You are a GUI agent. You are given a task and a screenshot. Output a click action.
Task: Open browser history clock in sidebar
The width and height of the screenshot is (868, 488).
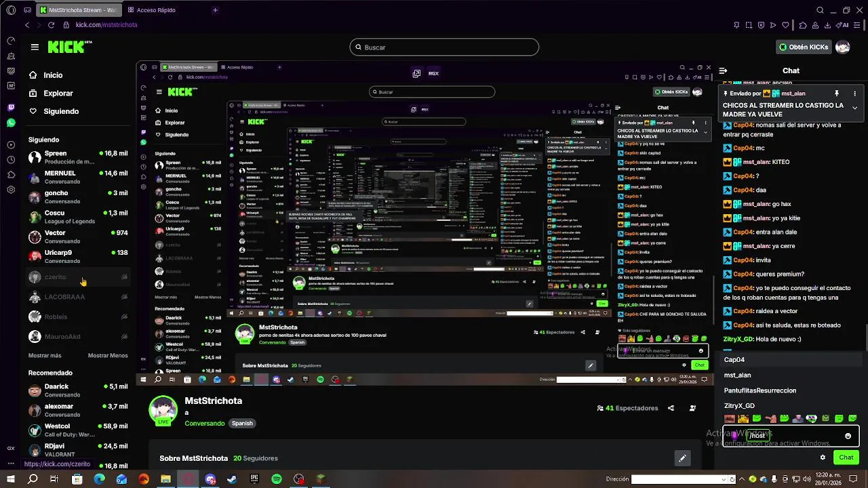(x=11, y=160)
